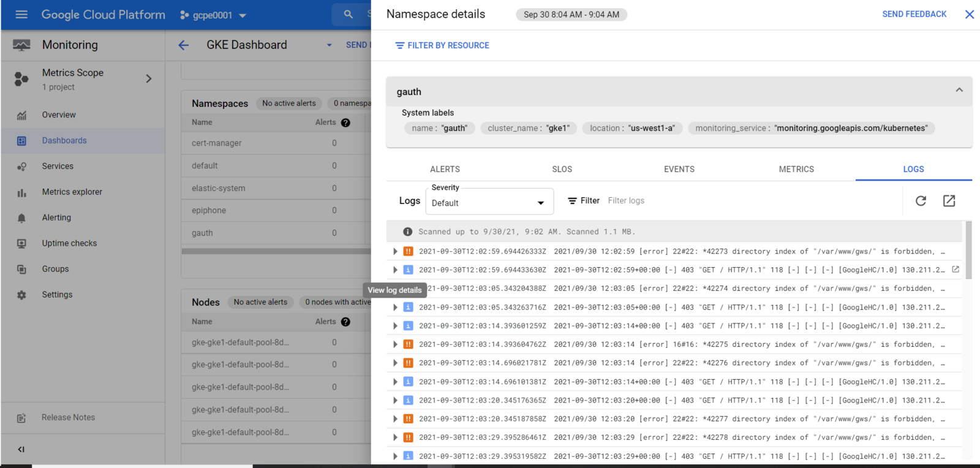The image size is (980, 468).
Task: Click info severity icon at 12:03:20.345176365Z
Action: (x=408, y=400)
